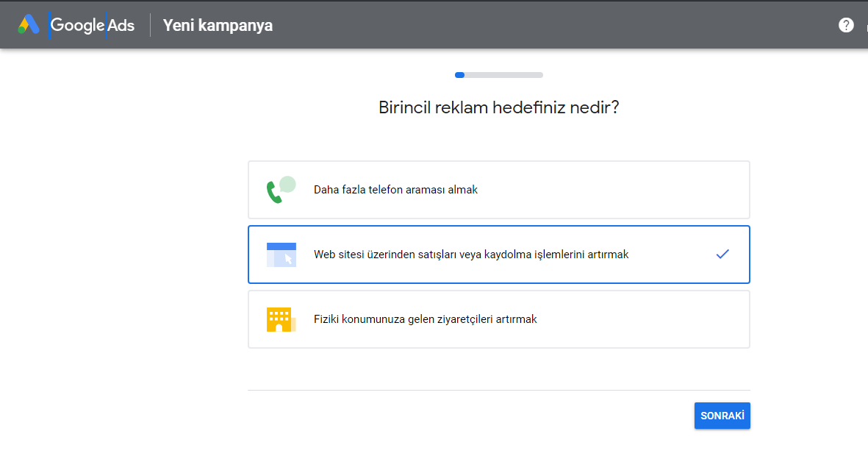The width and height of the screenshot is (868, 473).
Task: Select "Web sitesi üzerinden satışları" goal option
Action: [499, 255]
